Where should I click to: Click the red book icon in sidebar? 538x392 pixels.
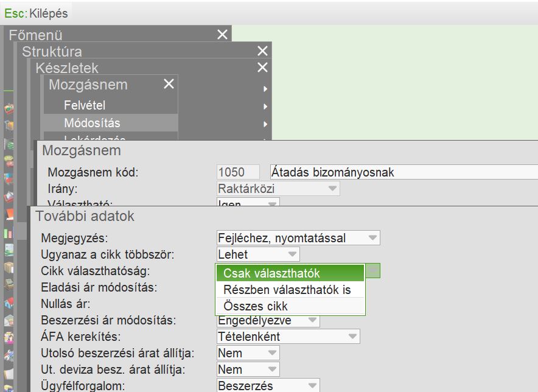coord(9,214)
